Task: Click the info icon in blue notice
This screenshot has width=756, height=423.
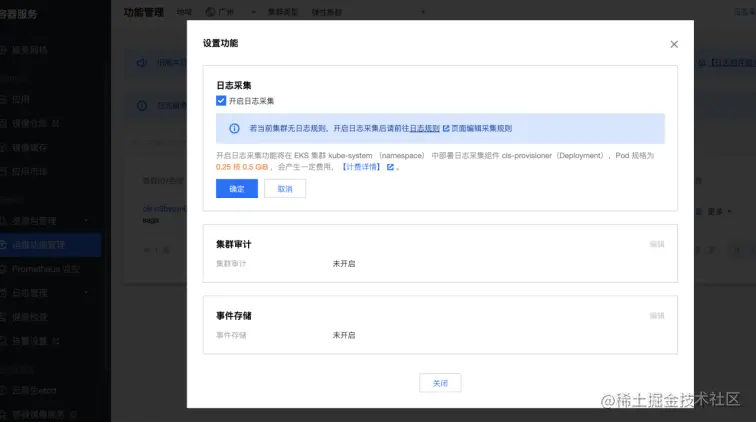Action: (x=234, y=128)
